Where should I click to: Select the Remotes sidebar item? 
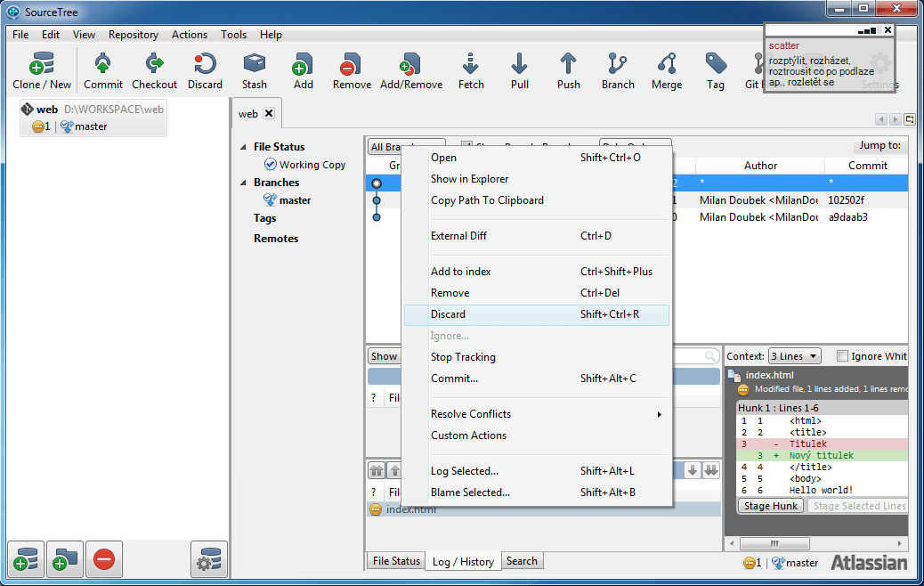click(x=276, y=239)
